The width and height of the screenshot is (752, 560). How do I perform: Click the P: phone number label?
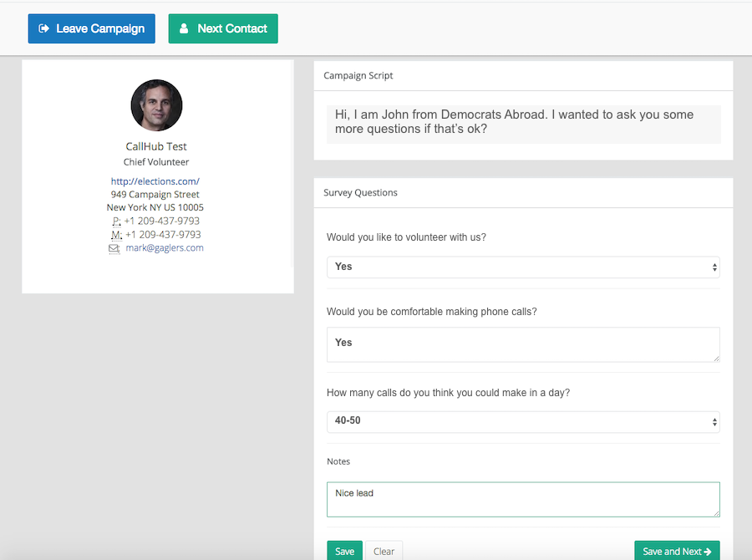(x=116, y=221)
